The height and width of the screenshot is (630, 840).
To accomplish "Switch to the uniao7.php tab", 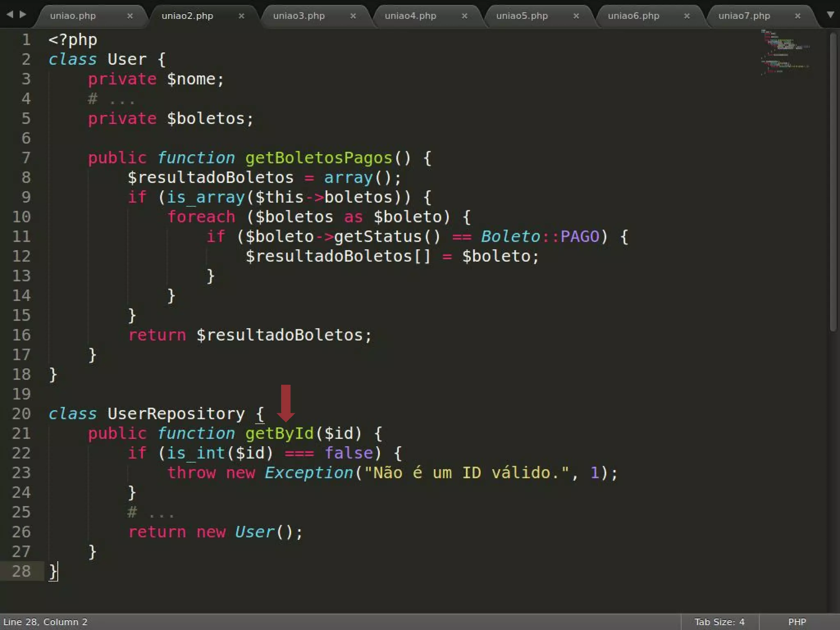I will (744, 16).
